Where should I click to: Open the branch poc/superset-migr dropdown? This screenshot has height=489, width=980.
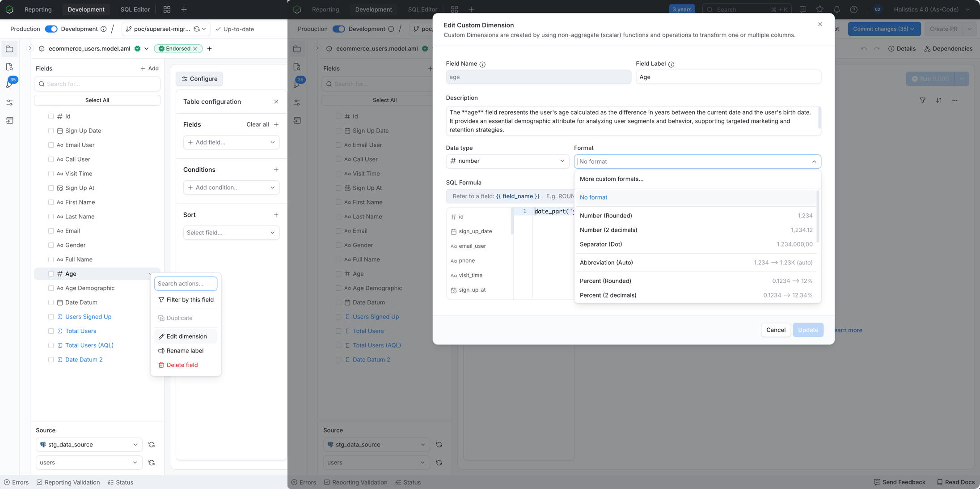pos(165,29)
